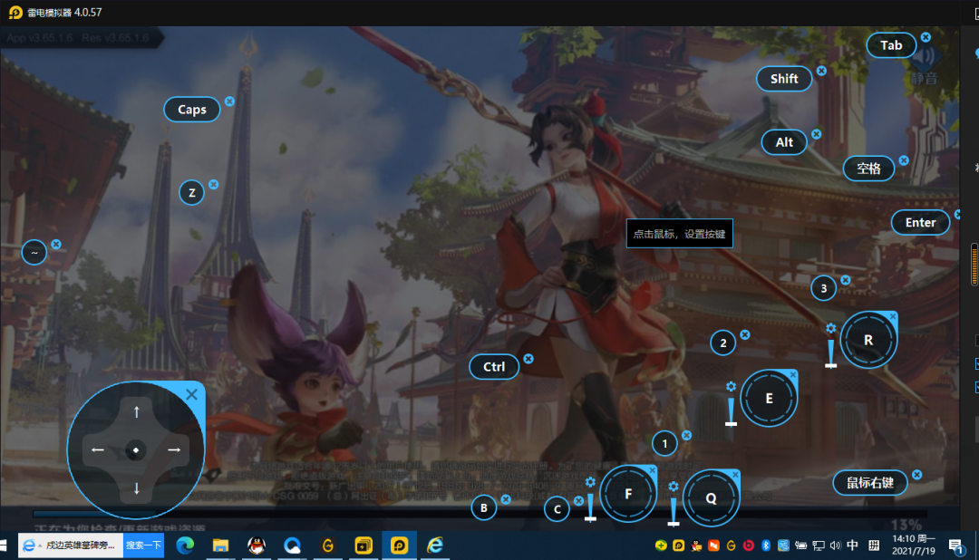Click the D-pad up arrow
The width and height of the screenshot is (979, 560).
(137, 411)
